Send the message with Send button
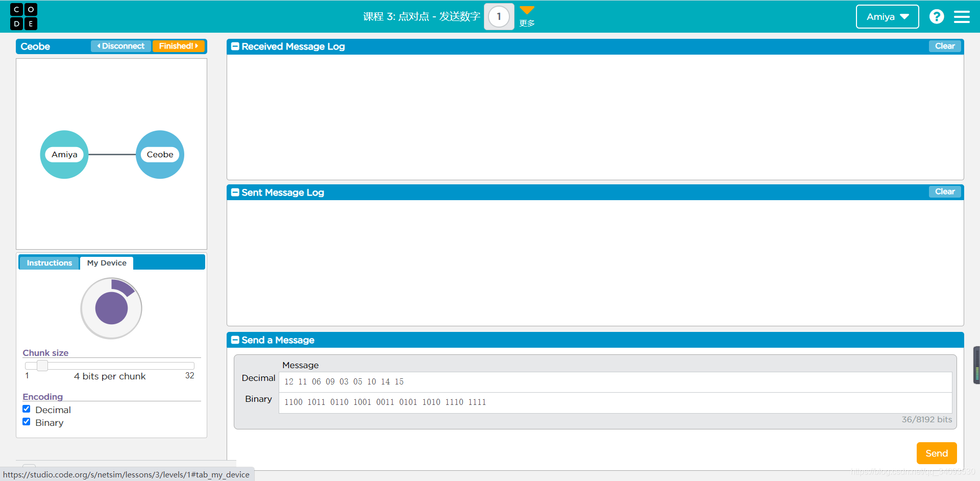Screen dimensions: 980x481 [x=937, y=453]
